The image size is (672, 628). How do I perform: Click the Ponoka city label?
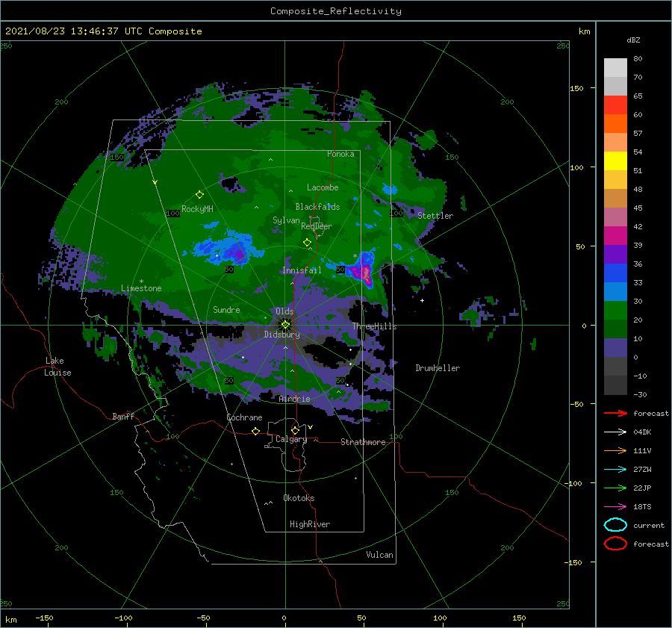point(340,154)
